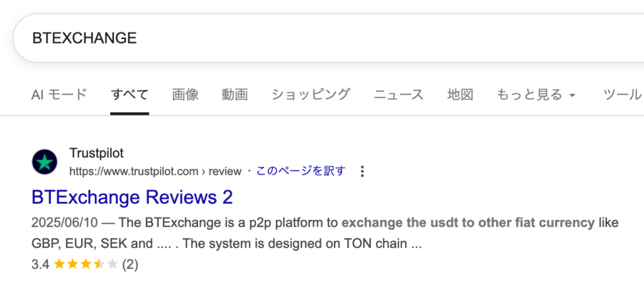The width and height of the screenshot is (644, 296).
Task: Click the yellow star rating
Action: coord(86,265)
